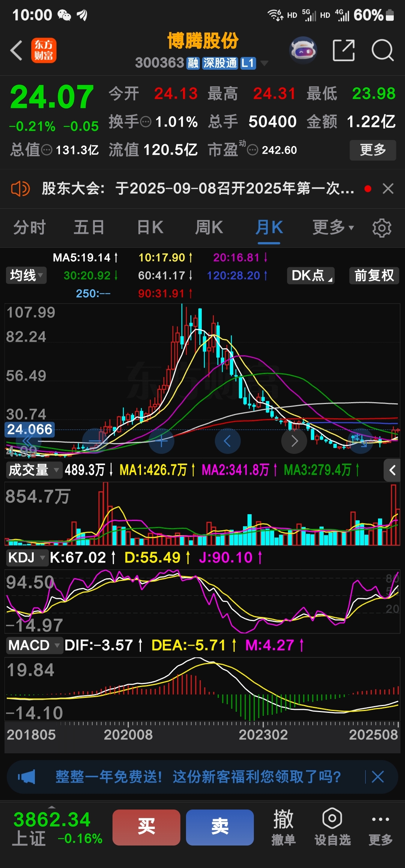This screenshot has width=405, height=868.
Task: Add stock via 设自选 icon
Action: coord(333,828)
